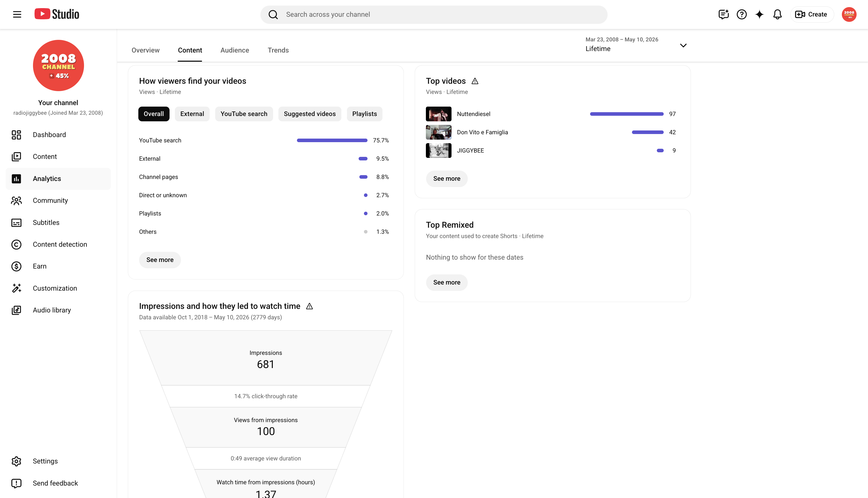Open the hamburger navigation menu
The image size is (868, 498).
pos(17,14)
